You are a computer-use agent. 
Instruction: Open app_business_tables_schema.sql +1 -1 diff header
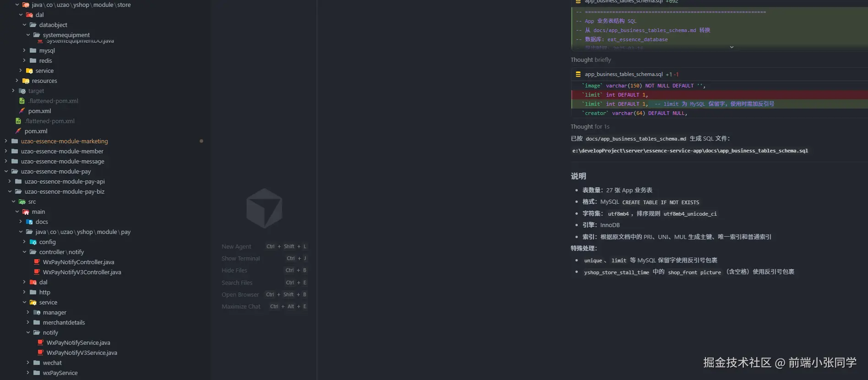point(719,74)
